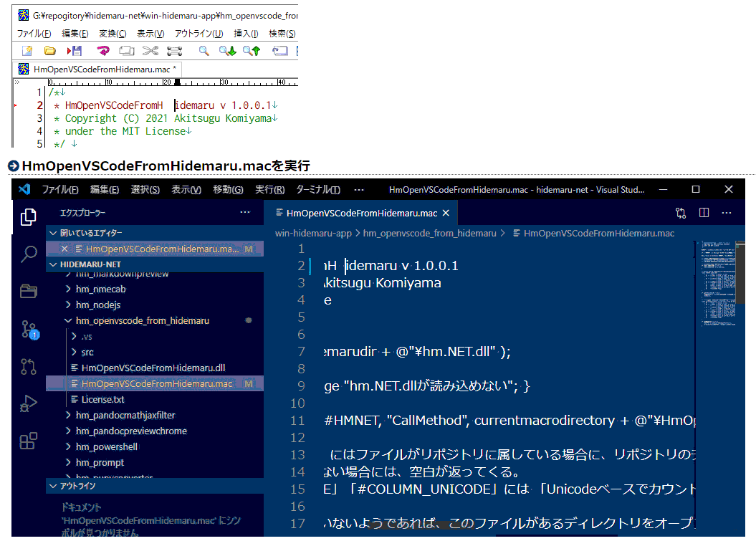The width and height of the screenshot is (756, 541).
Task: Open the editor more actions ellipsis at top right
Action: click(x=727, y=213)
